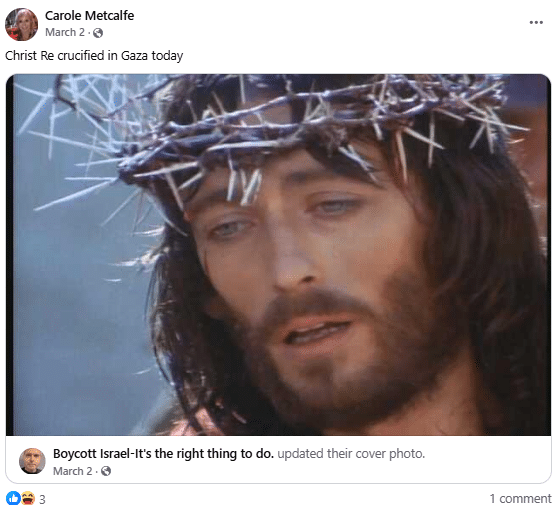This screenshot has width=556, height=505.
Task: Open the Carole Metcalfe profile name link
Action: click(89, 16)
